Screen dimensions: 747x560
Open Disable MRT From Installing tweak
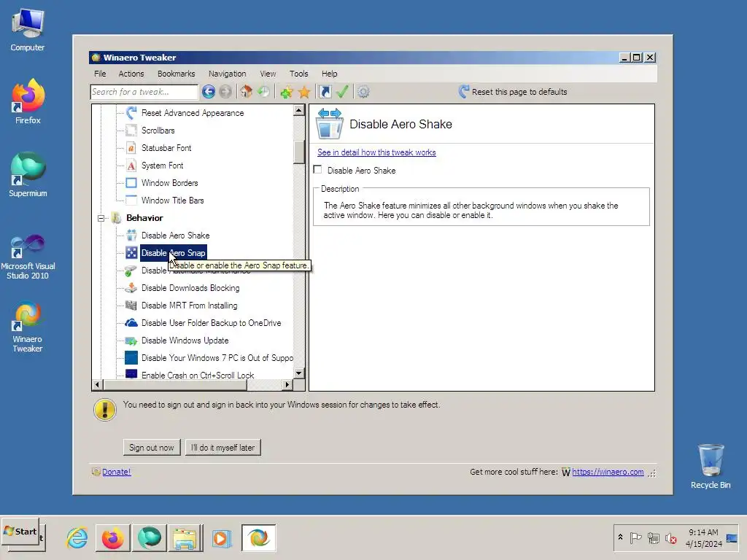coord(189,306)
